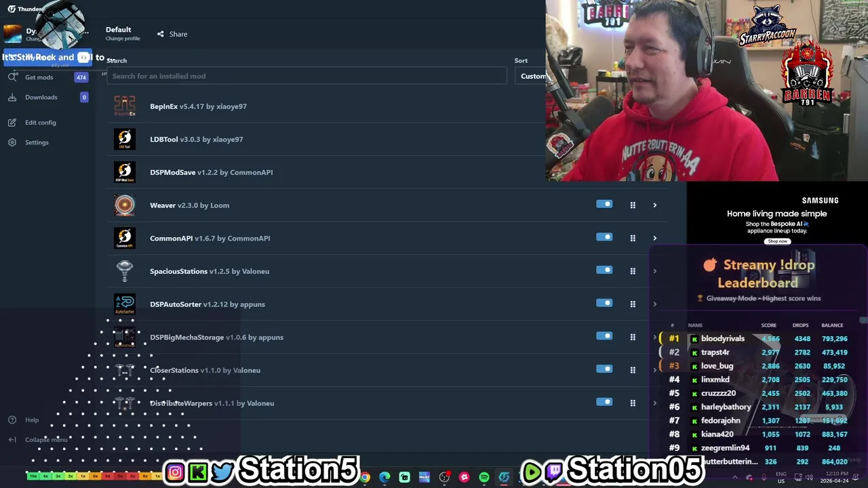Open the volume control in the system tray

coord(809,477)
